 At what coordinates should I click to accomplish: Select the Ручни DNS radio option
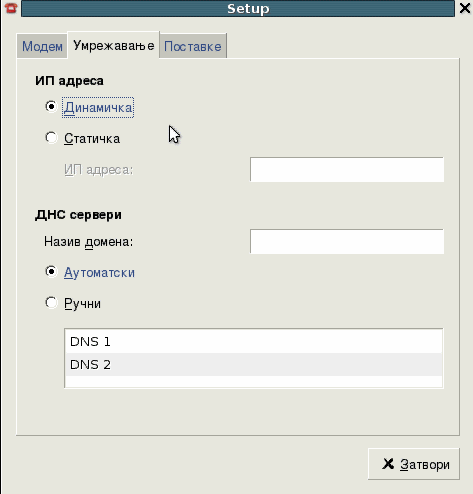point(51,303)
